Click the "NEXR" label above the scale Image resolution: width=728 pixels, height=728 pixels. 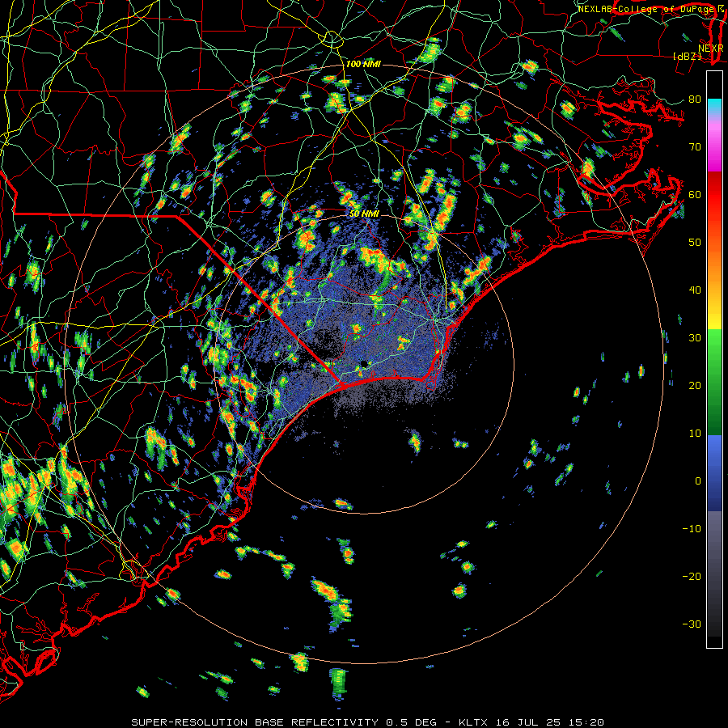click(x=710, y=49)
